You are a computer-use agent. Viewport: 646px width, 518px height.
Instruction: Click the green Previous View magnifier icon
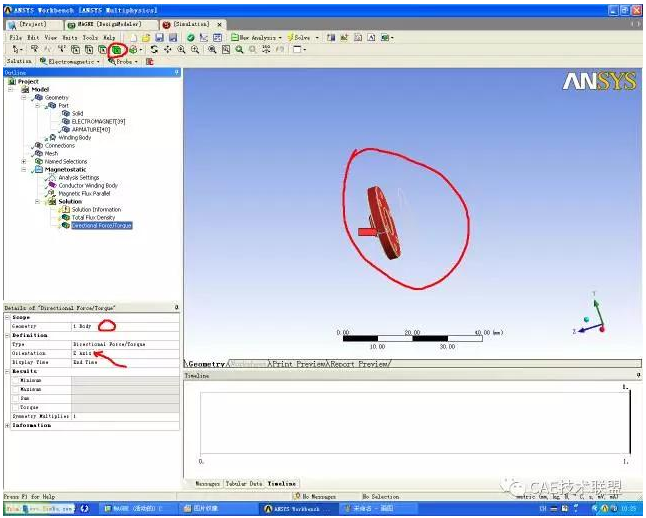click(239, 49)
